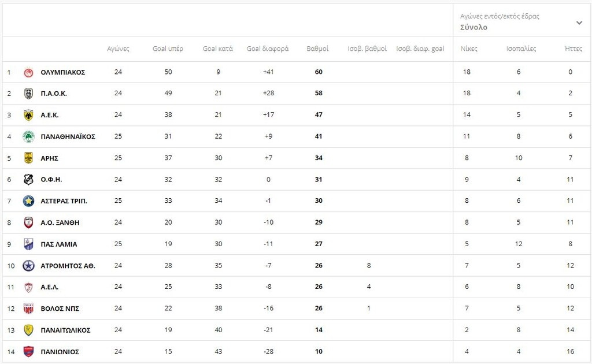Open the Σύνολο matches filter selector
This screenshot has width=592, height=364.
coord(474,27)
